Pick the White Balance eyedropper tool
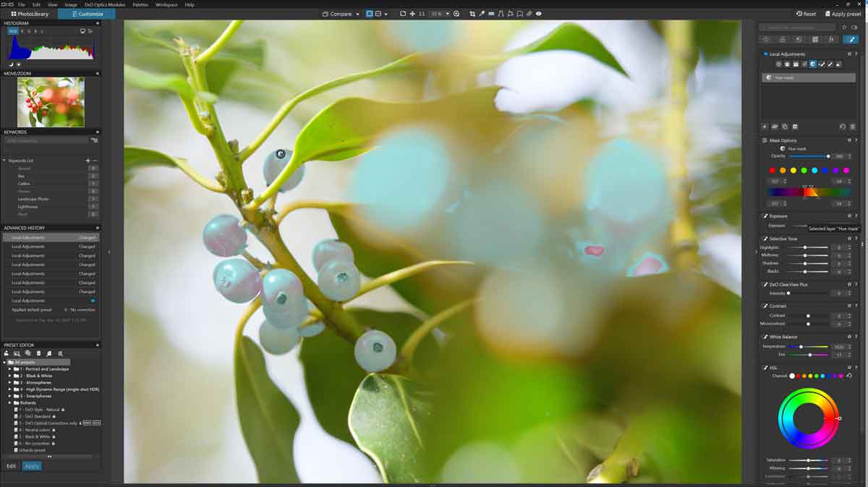This screenshot has height=487, width=868. tap(482, 13)
